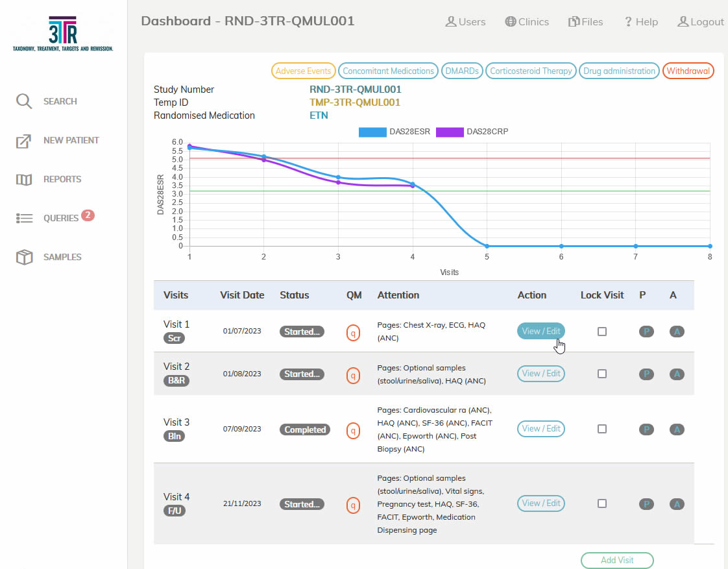Click the Scr tag under Visit 1
Screen dimensions: 728x569
pos(174,338)
